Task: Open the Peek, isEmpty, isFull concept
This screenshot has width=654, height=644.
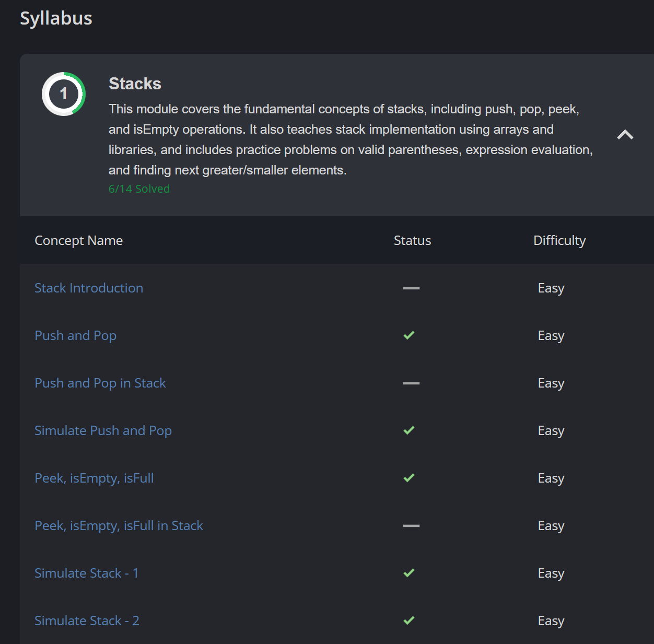Action: [x=94, y=478]
